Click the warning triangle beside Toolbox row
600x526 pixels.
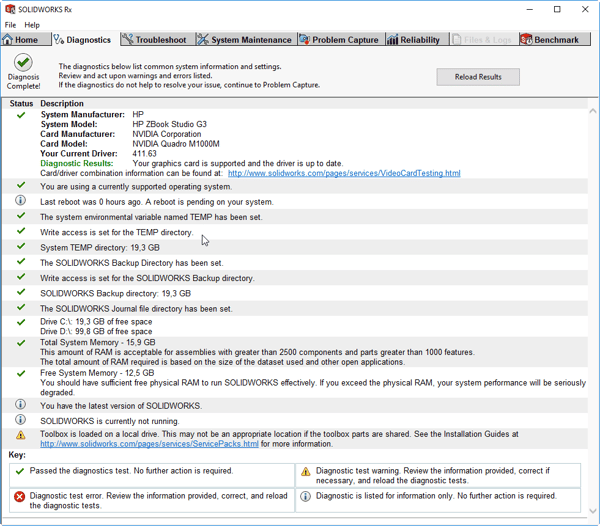pos(21,435)
